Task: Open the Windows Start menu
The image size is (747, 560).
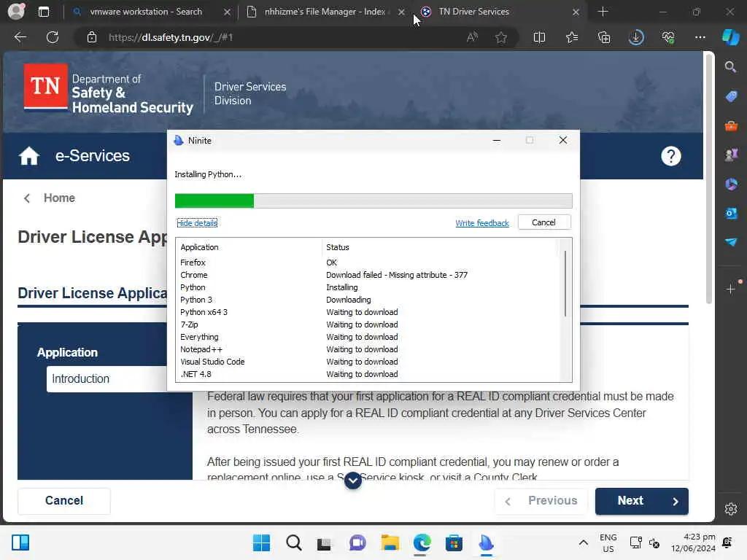Action: pyautogui.click(x=261, y=542)
